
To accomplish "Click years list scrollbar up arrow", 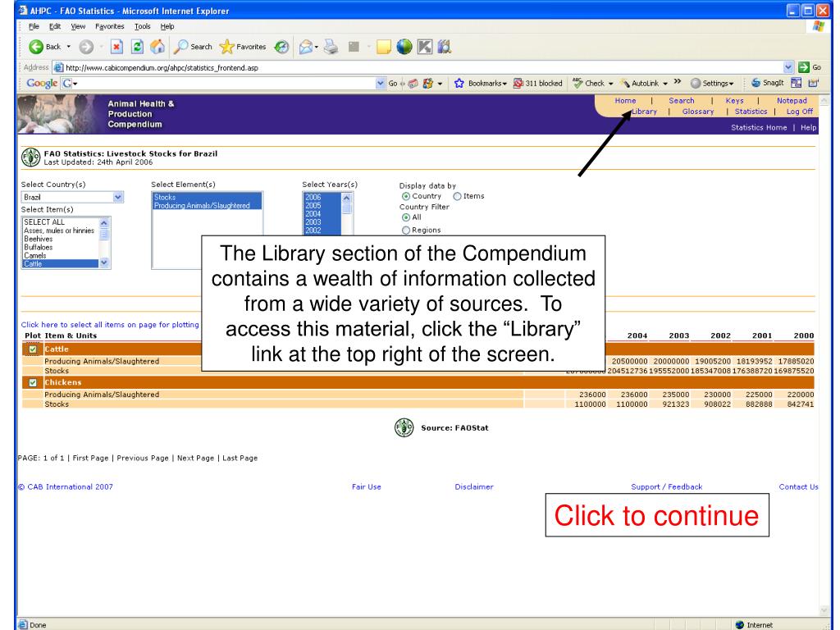I will pyautogui.click(x=346, y=198).
